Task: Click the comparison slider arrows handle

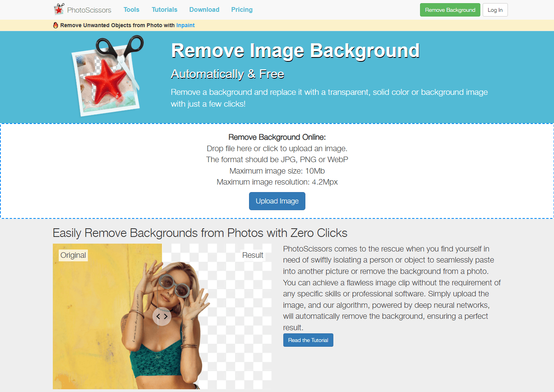Action: 162,316
